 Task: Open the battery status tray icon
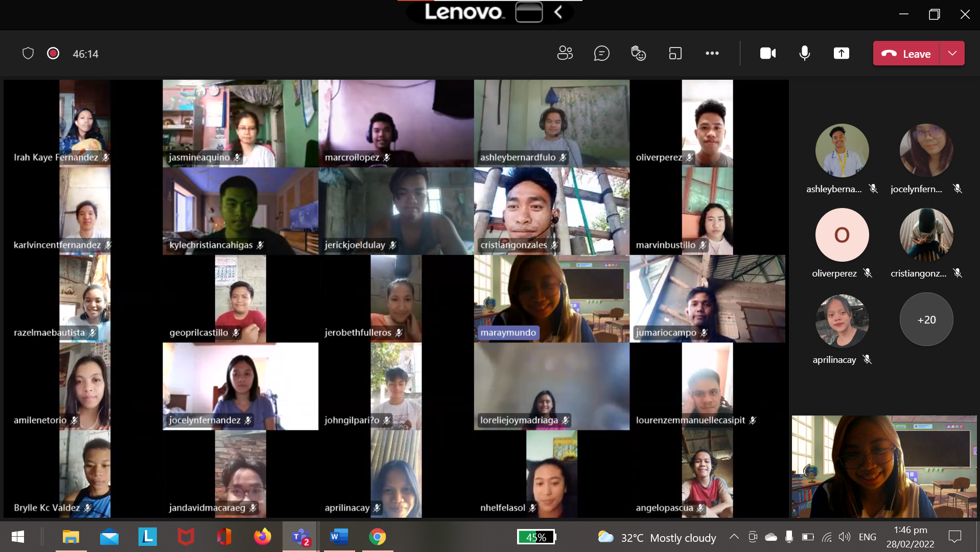[x=808, y=537]
